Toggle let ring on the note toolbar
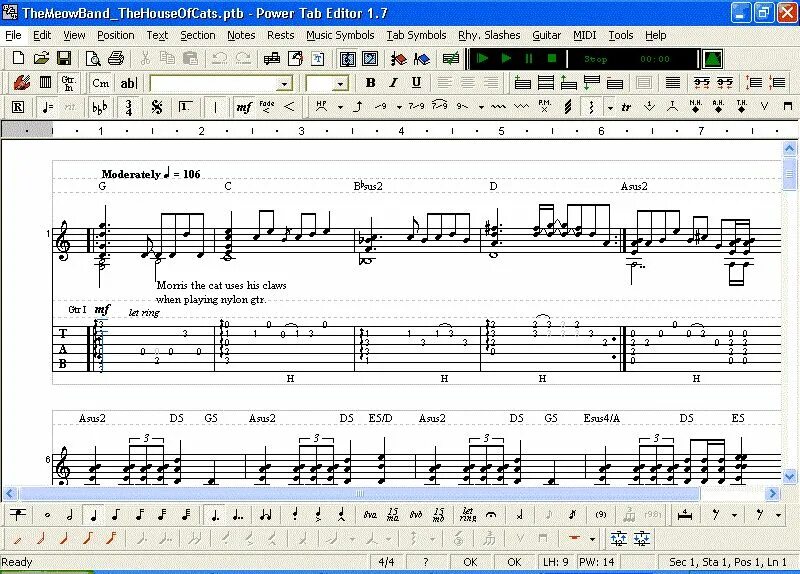 pyautogui.click(x=467, y=515)
